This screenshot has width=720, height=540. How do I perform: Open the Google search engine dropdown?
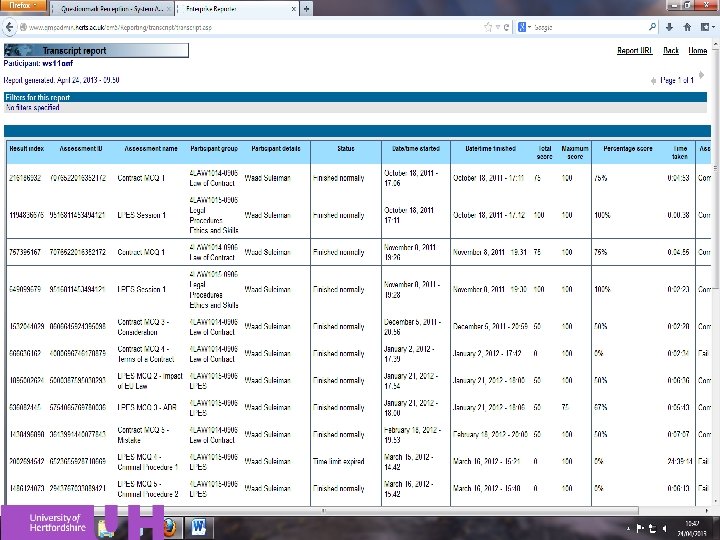point(524,27)
